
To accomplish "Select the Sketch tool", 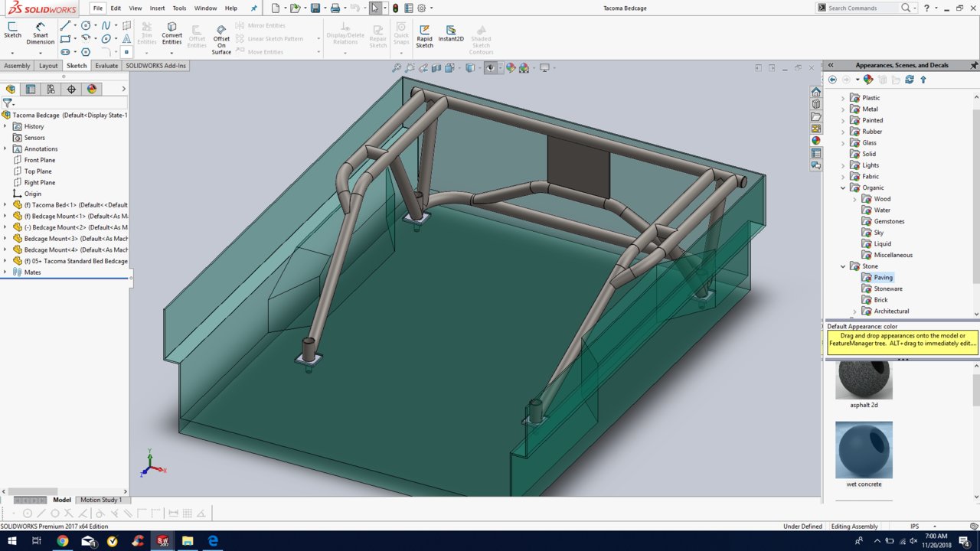I will click(x=13, y=30).
